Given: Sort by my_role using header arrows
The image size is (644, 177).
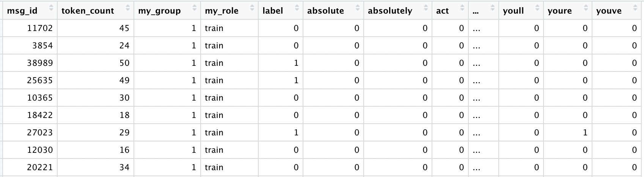Looking at the screenshot, I should 253,8.
